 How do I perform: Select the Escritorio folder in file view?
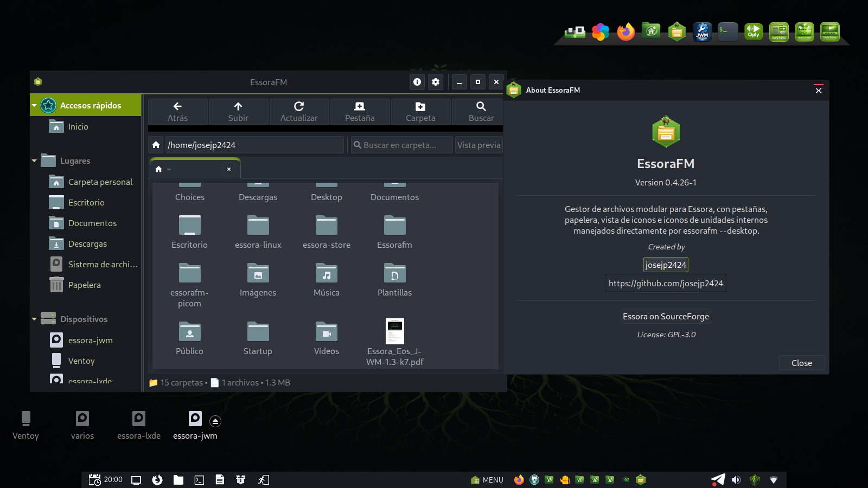pos(189,232)
